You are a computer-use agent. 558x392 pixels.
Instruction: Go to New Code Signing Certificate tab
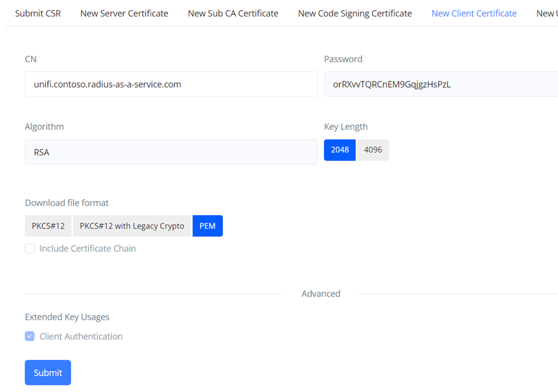click(x=354, y=13)
